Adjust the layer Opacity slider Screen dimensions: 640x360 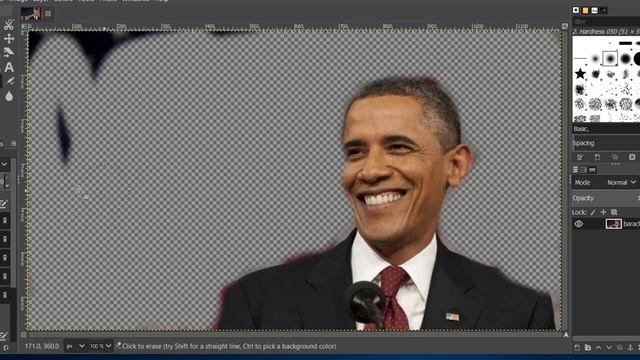coord(606,198)
